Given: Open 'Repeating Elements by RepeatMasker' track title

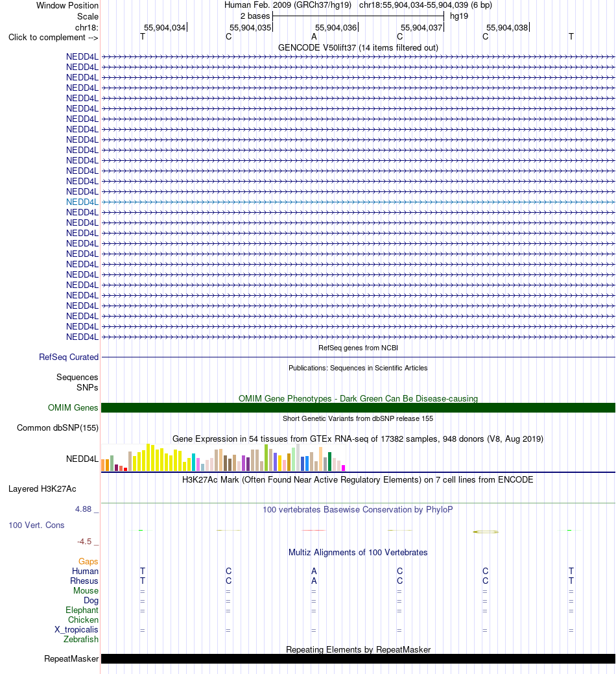Looking at the screenshot, I should click(x=358, y=649).
